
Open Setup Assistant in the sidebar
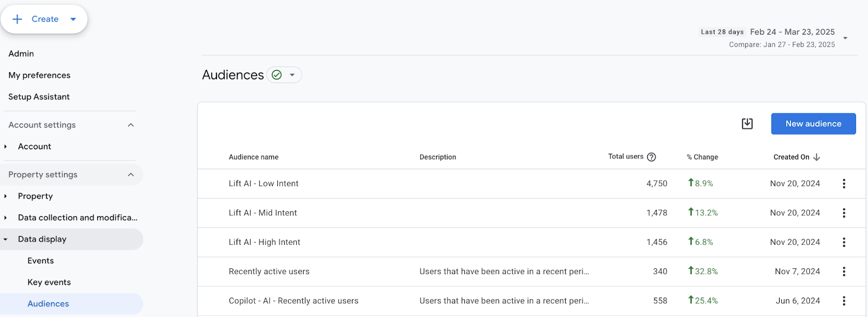(39, 97)
